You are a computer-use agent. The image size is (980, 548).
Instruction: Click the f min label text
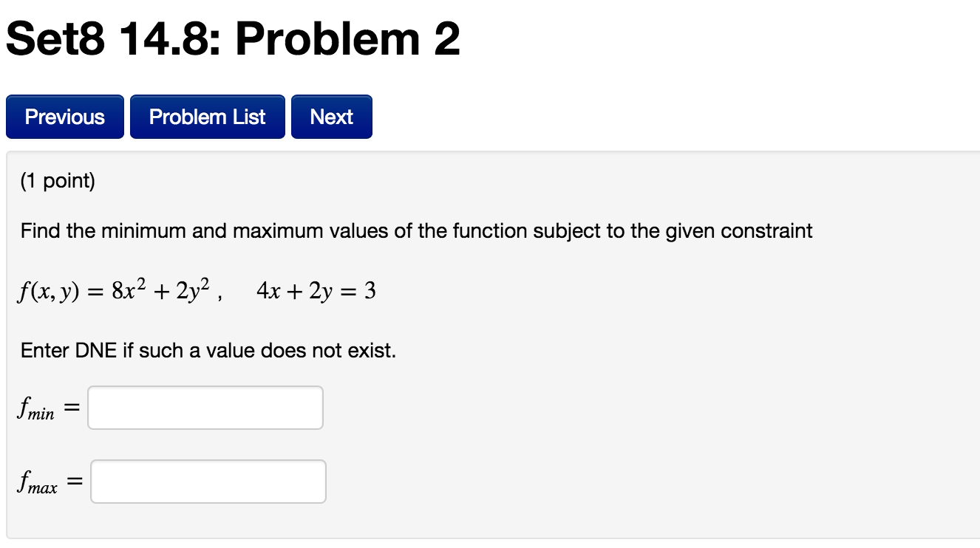tap(36, 408)
